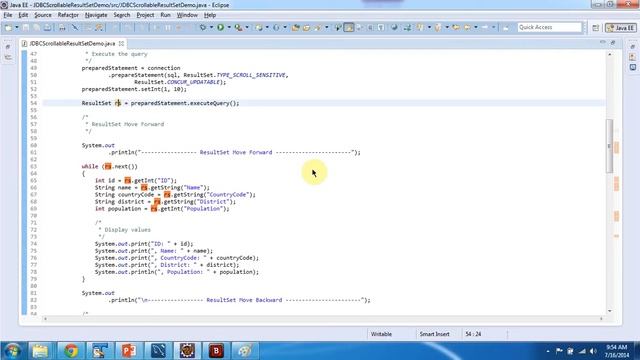Click into the Quick Access field
The height and width of the screenshot is (360, 640).
pos(549,27)
